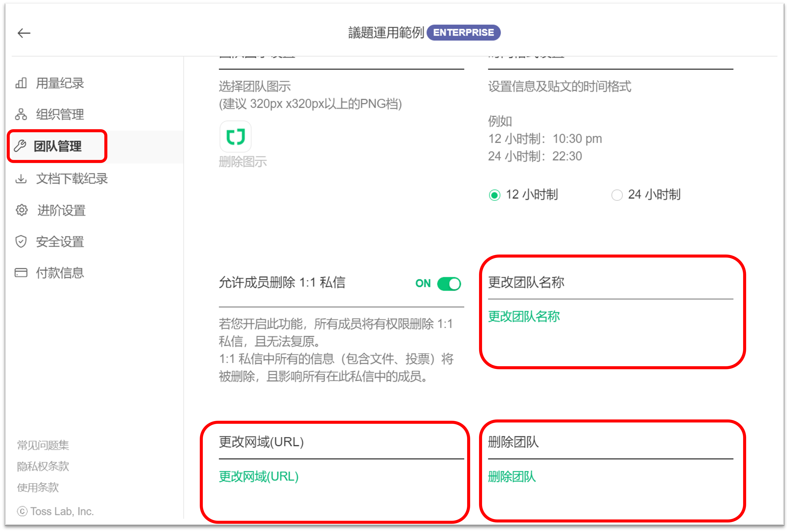
Task: Click the 删除图示 link
Action: coord(243,162)
